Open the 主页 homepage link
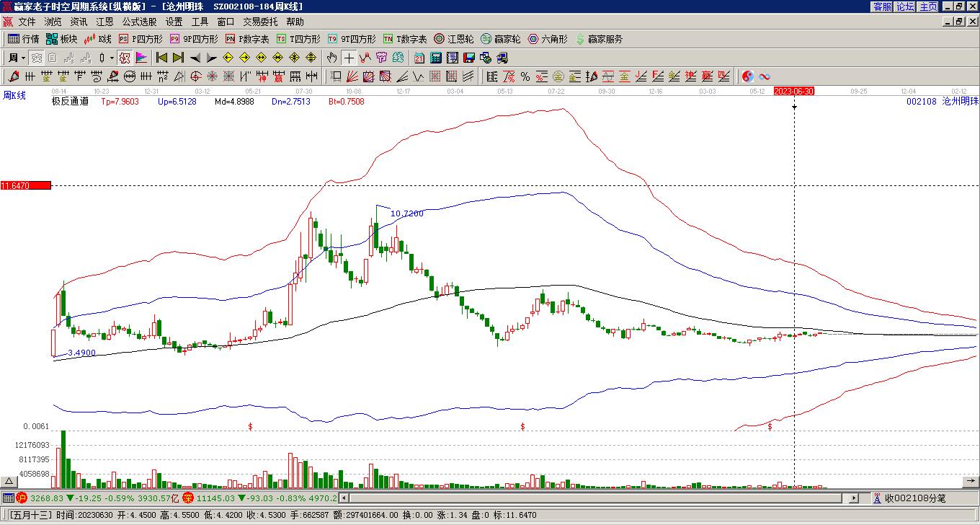980x525 pixels. [x=929, y=6]
